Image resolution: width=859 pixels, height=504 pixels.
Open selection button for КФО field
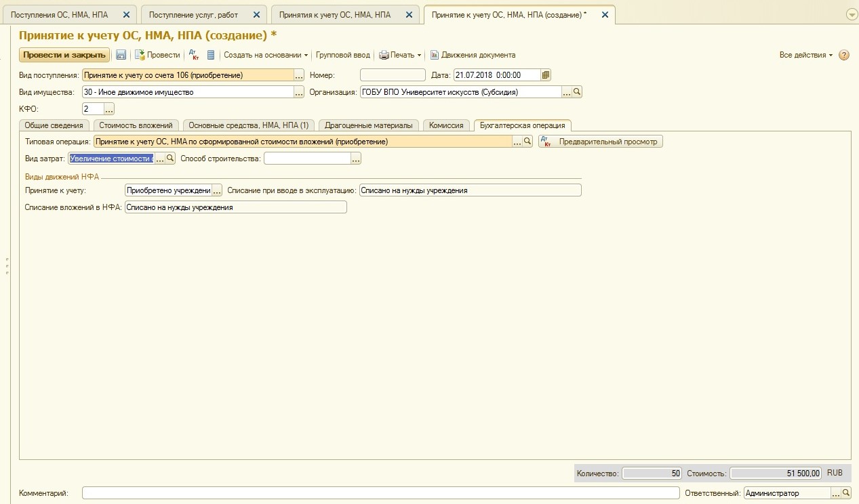pos(109,109)
